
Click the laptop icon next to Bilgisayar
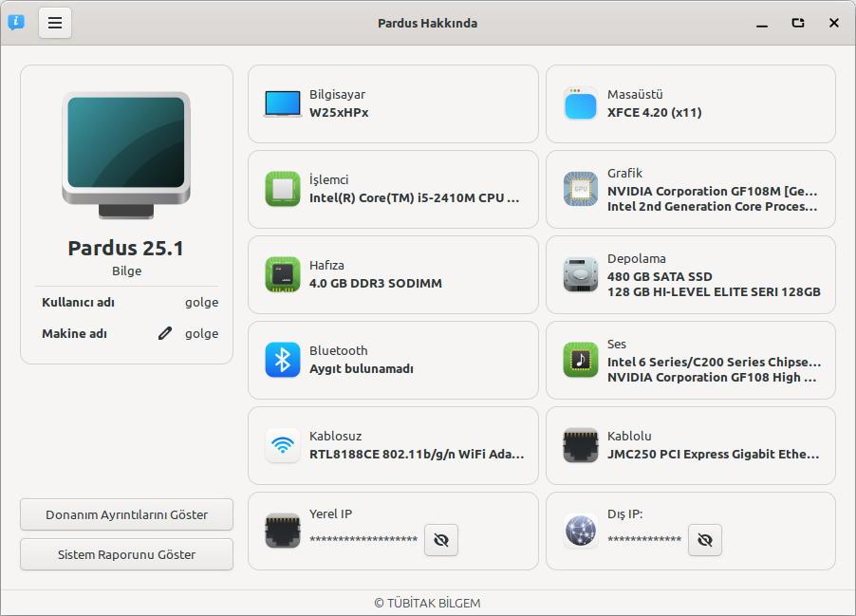pyautogui.click(x=283, y=103)
